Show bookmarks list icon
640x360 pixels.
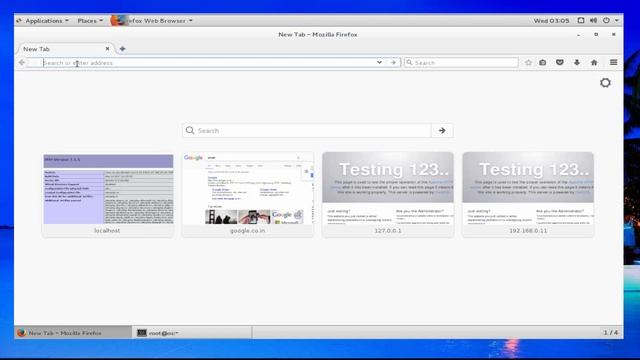[x=542, y=62]
